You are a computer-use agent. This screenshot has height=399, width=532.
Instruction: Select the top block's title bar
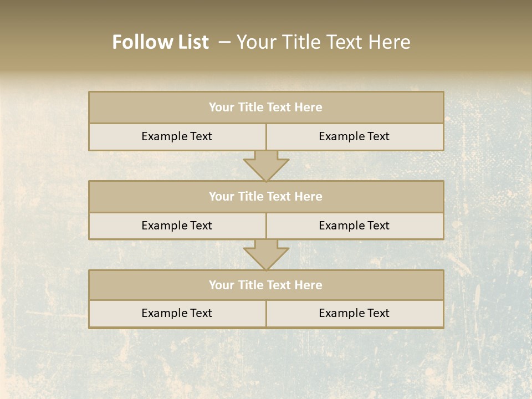(x=265, y=108)
